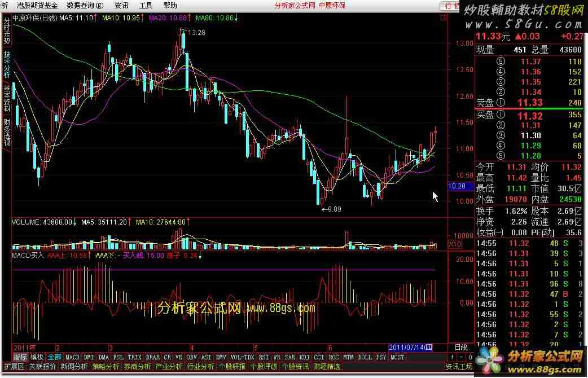
Task: Apply the ROC indicator
Action: point(334,357)
